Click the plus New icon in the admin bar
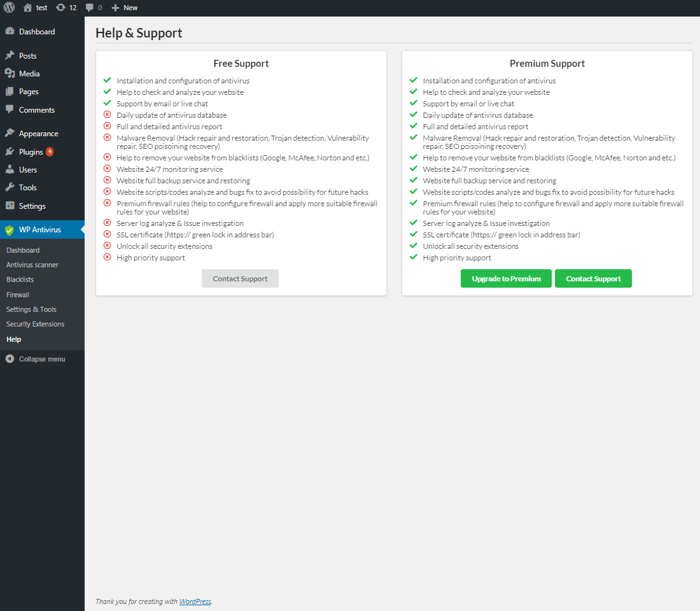 point(115,8)
